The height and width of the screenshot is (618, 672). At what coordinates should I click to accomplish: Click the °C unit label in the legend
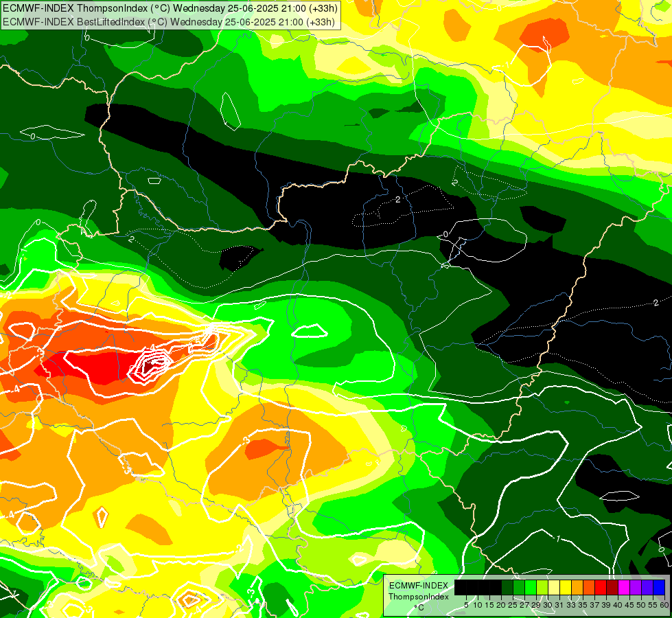click(x=419, y=608)
